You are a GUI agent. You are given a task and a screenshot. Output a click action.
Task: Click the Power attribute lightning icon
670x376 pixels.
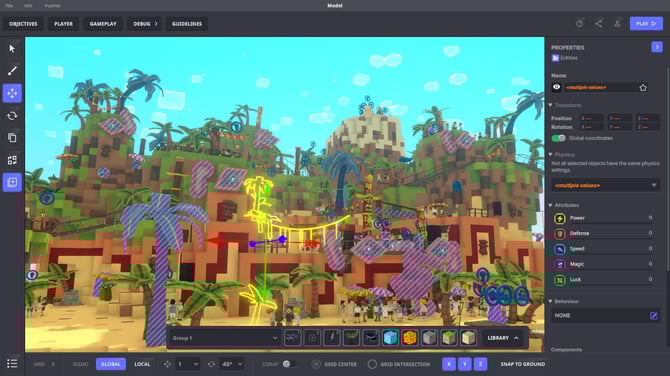(x=560, y=218)
